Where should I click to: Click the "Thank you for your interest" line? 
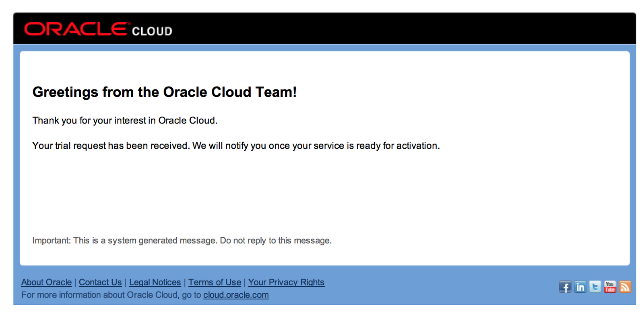pyautogui.click(x=125, y=121)
